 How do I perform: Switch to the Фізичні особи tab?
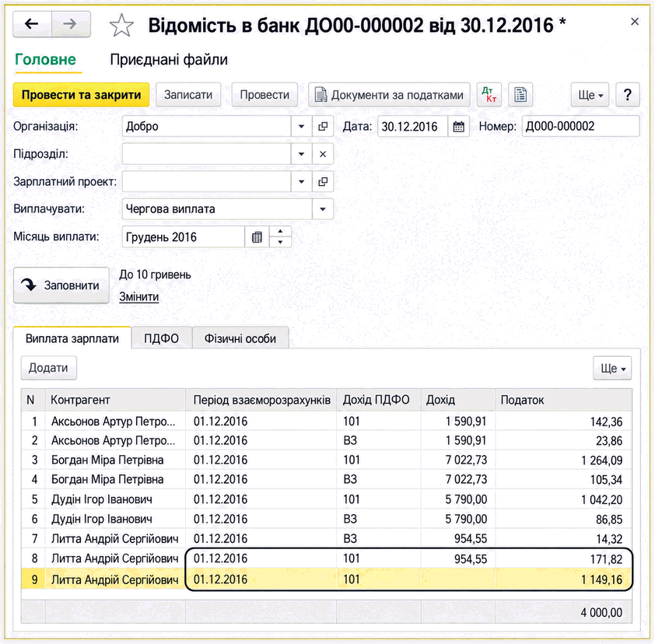tap(240, 338)
